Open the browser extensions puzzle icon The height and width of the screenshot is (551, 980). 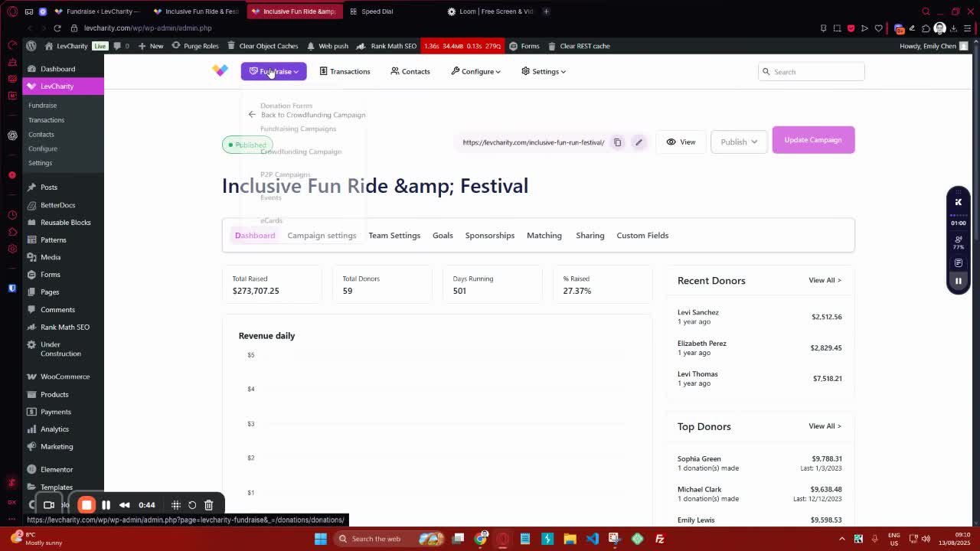[925, 28]
